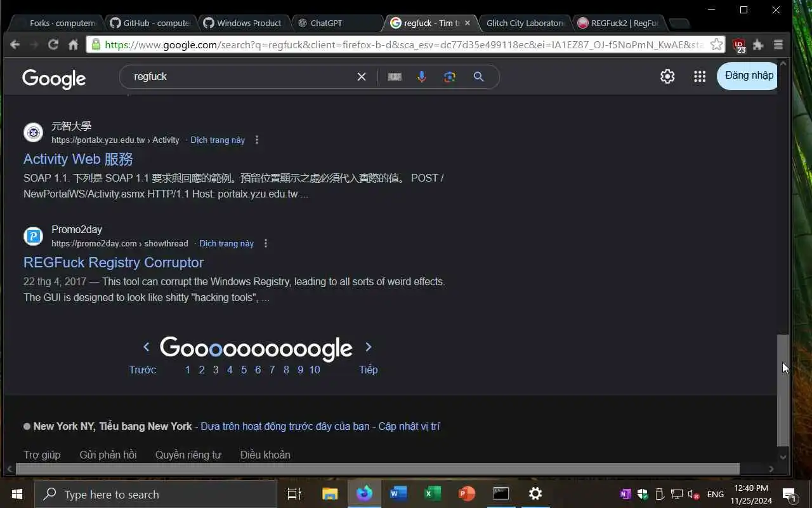Open the Settings gear on the taskbar
The image size is (812, 508).
(x=535, y=494)
